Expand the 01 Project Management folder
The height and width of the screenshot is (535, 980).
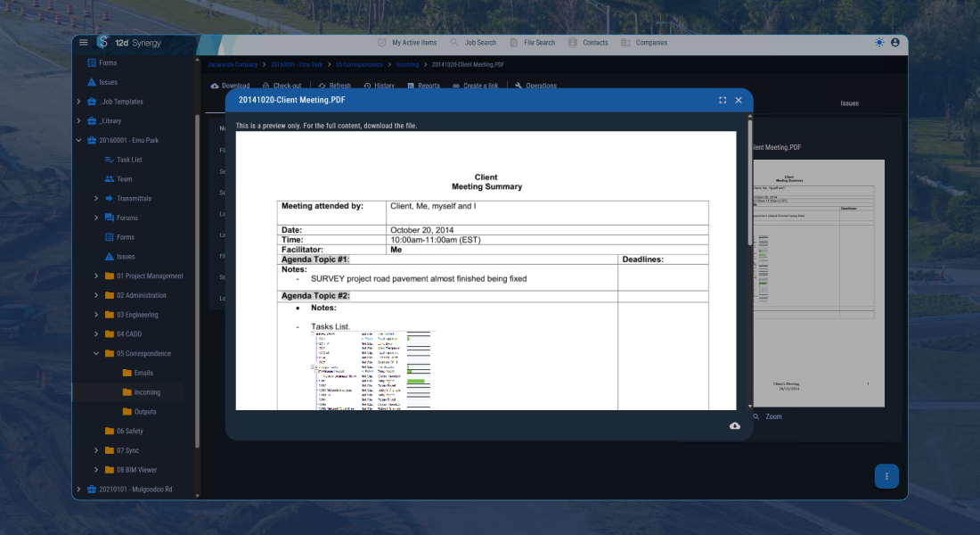click(96, 276)
